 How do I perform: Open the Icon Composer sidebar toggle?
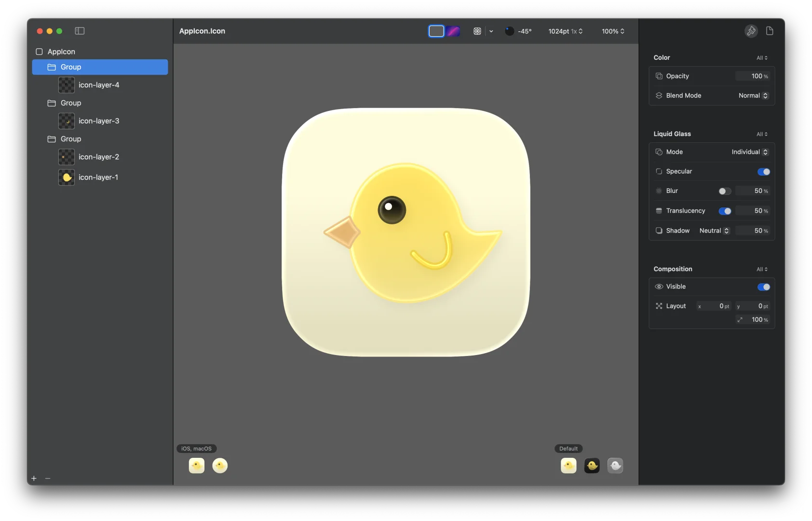tap(80, 31)
